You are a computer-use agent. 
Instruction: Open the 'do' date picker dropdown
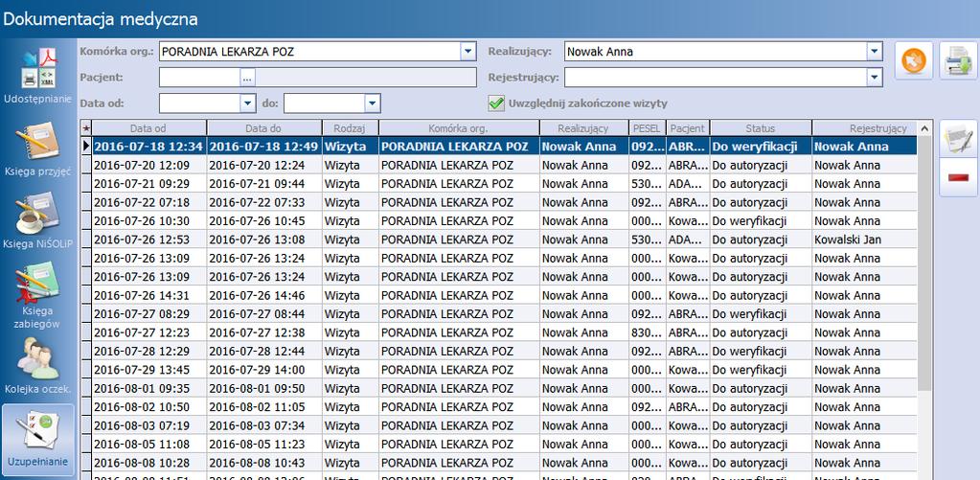click(373, 103)
